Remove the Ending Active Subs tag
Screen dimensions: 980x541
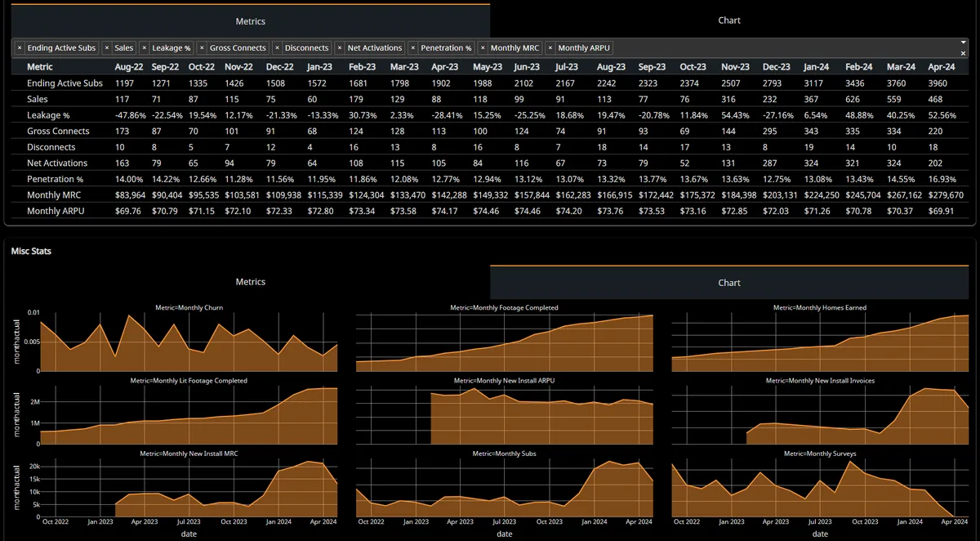20,48
